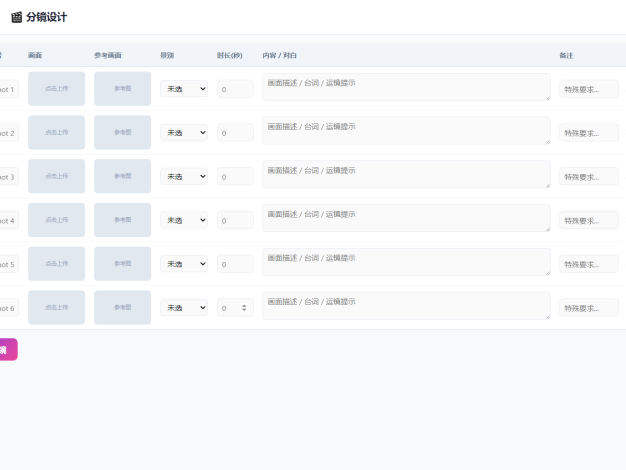Click the 备注 column header

tap(566, 56)
